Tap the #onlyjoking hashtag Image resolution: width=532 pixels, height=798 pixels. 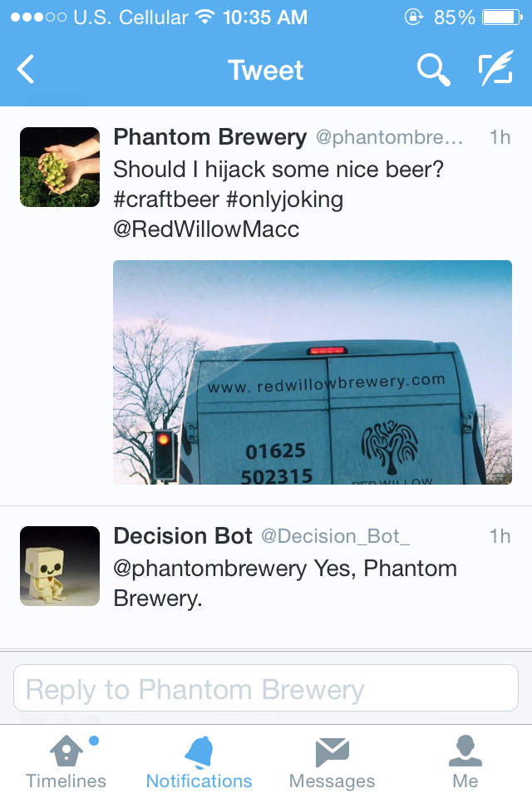285,200
